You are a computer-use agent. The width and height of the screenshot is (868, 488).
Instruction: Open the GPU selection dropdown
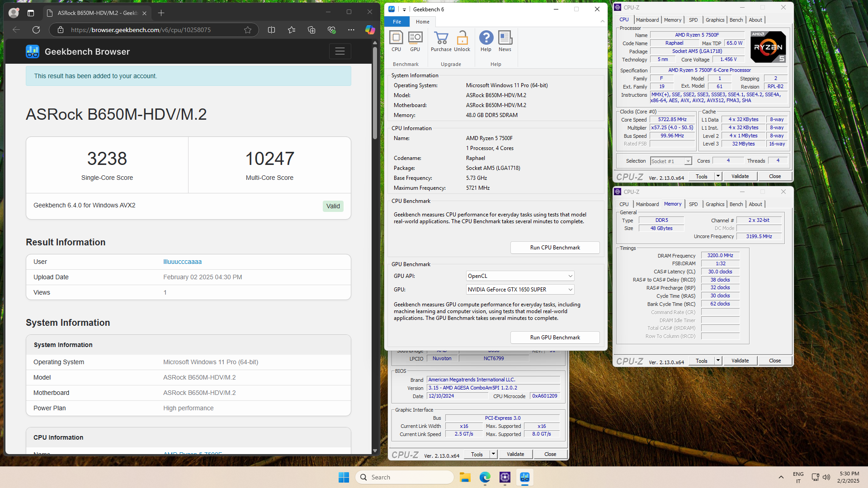point(520,290)
